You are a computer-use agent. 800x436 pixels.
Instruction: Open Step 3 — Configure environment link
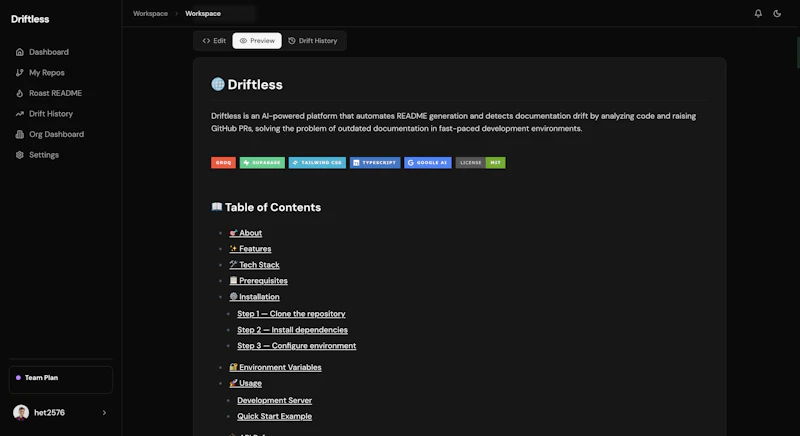coord(296,346)
